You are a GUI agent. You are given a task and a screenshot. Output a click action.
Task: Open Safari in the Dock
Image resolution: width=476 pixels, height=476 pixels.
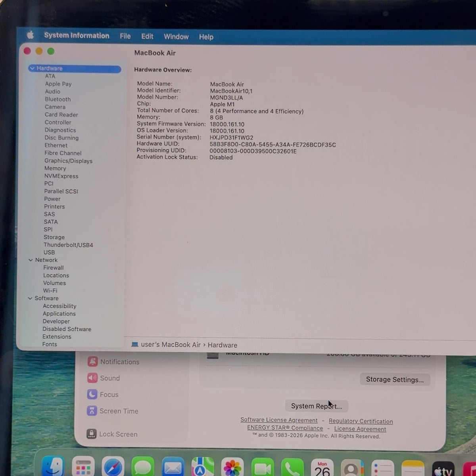tap(113, 466)
